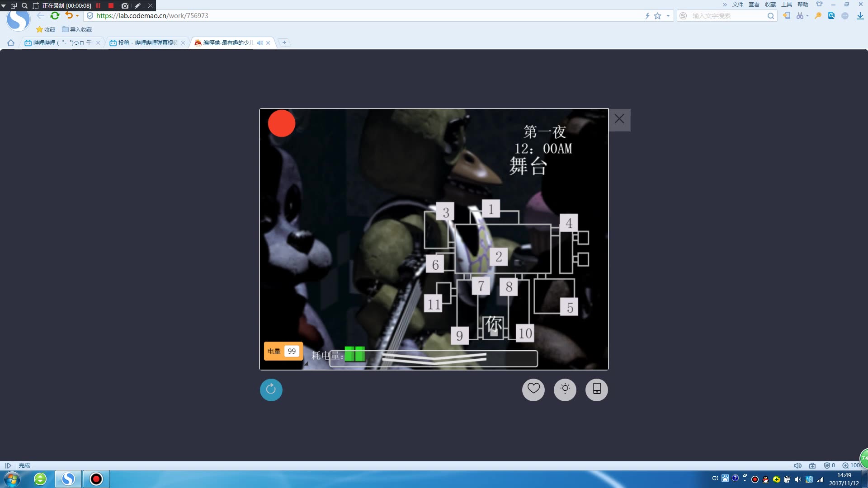Image resolution: width=868 pixels, height=488 pixels.
Task: Switch to the 投稿 bilibili tab
Action: pos(147,42)
